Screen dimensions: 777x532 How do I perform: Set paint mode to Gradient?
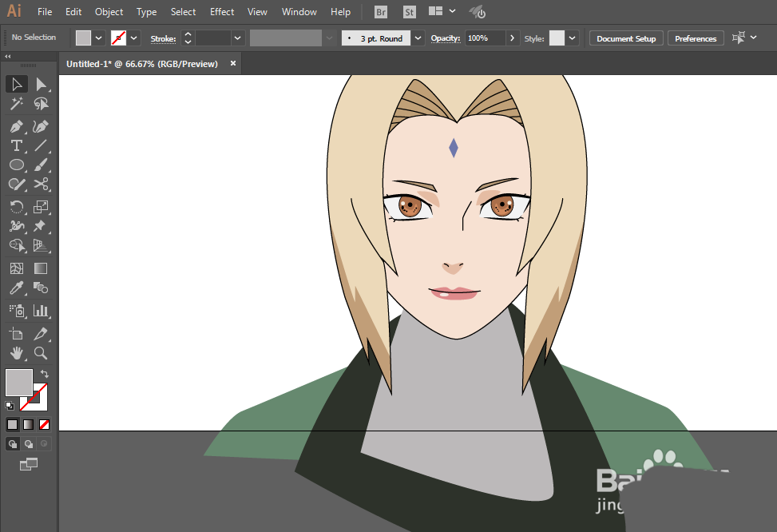pyautogui.click(x=28, y=425)
